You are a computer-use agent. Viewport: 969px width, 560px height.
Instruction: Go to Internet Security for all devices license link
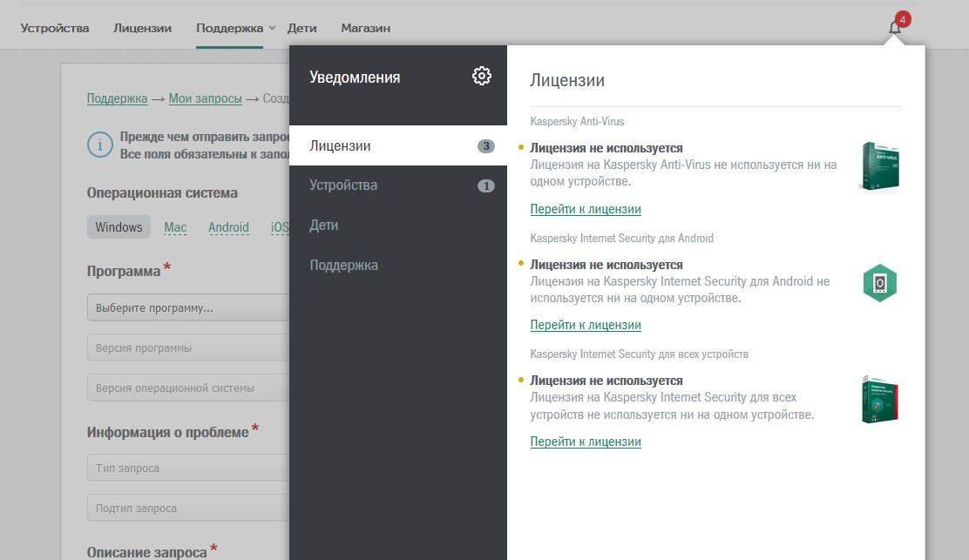pyautogui.click(x=586, y=442)
